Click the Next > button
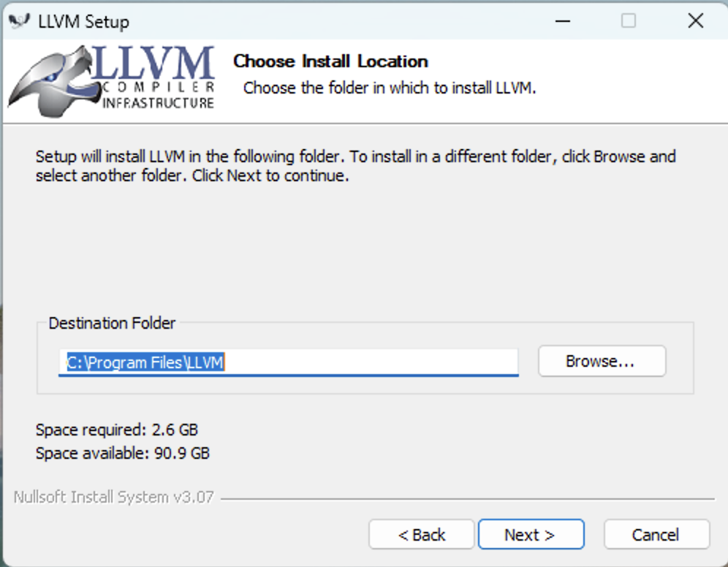This screenshot has height=567, width=728. tap(531, 535)
